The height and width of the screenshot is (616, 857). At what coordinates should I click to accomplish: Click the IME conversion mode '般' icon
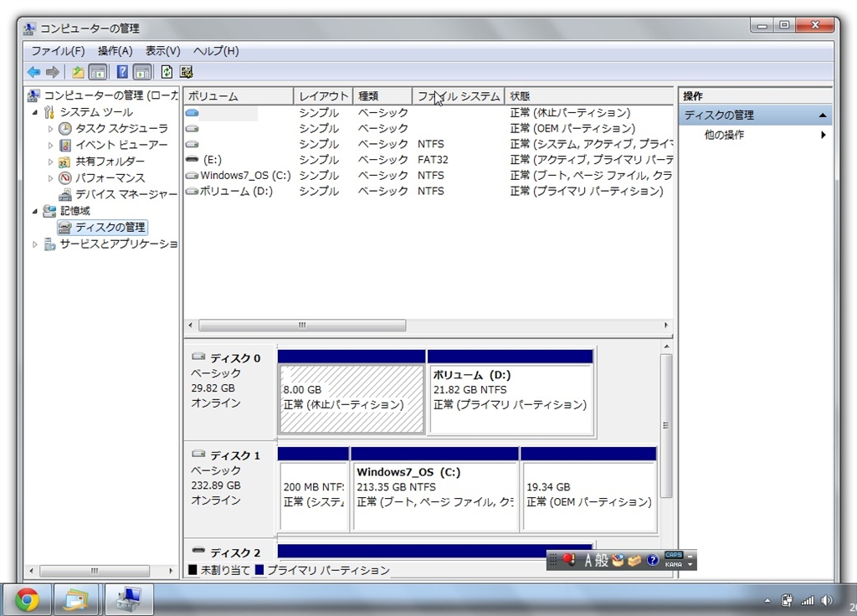coord(602,560)
